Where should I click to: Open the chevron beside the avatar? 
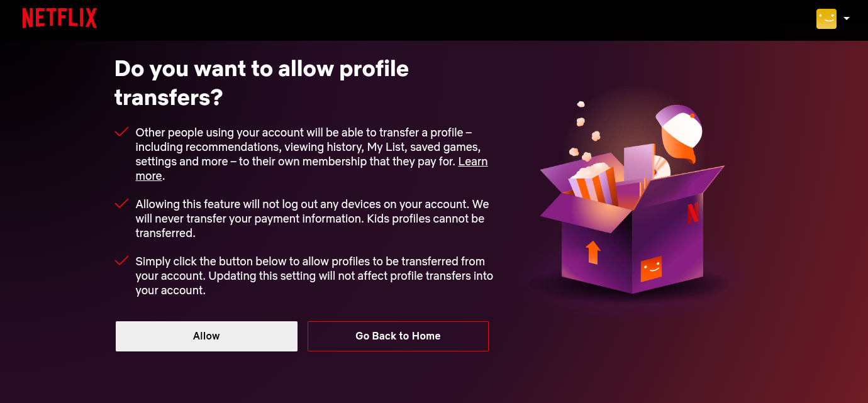[847, 18]
